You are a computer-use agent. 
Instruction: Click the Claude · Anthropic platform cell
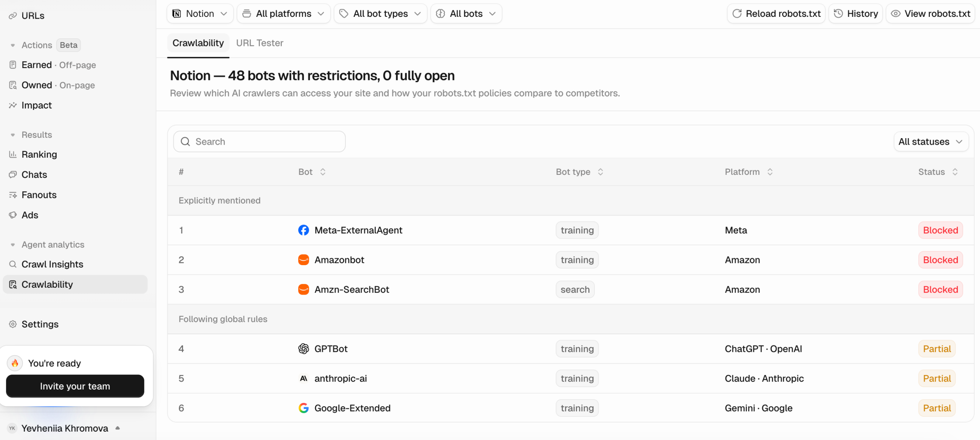(764, 378)
